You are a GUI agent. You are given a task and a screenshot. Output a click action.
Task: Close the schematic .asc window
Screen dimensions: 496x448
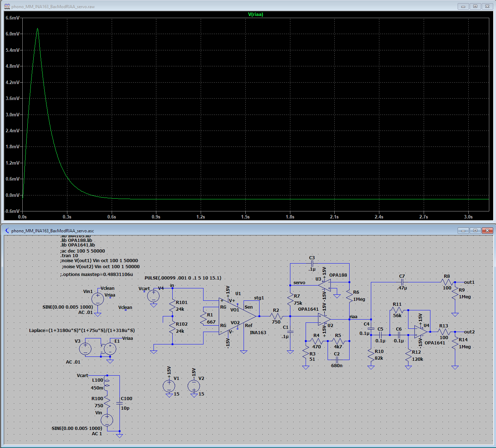pos(487,231)
